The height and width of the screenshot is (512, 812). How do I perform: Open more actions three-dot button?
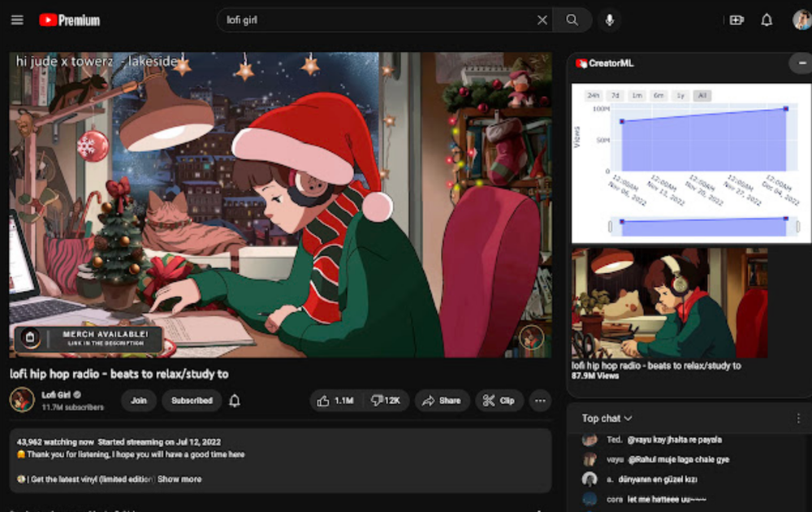click(540, 401)
